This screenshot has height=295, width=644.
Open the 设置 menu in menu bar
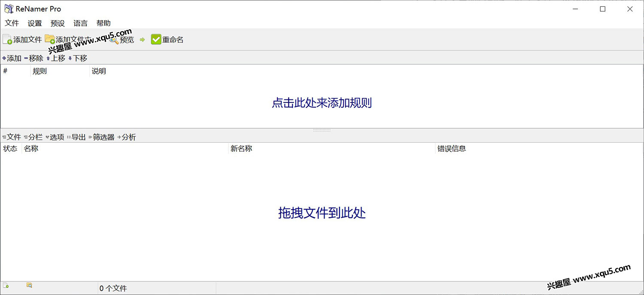[x=35, y=23]
